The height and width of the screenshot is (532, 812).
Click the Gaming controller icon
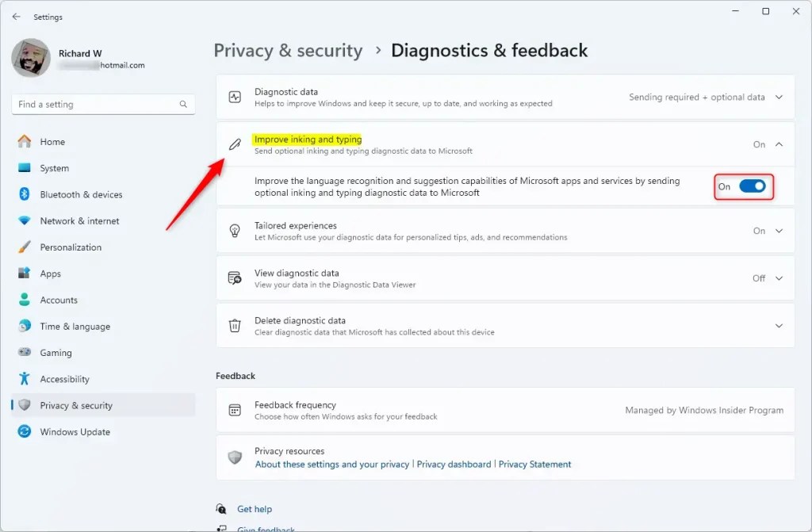pyautogui.click(x=25, y=353)
